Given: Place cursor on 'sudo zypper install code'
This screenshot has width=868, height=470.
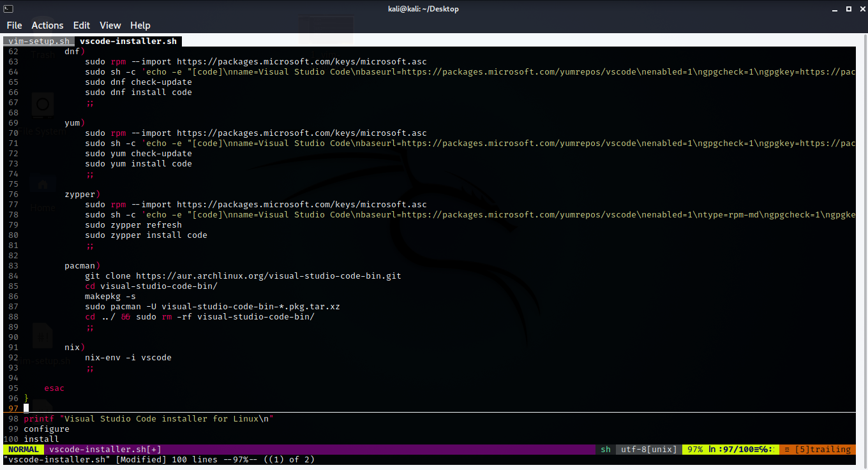Looking at the screenshot, I should pos(146,235).
